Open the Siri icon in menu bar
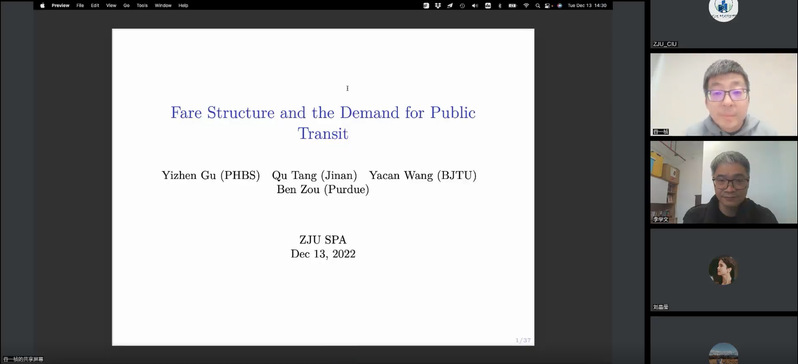Screen dimensions: 798x364 click(559, 5)
